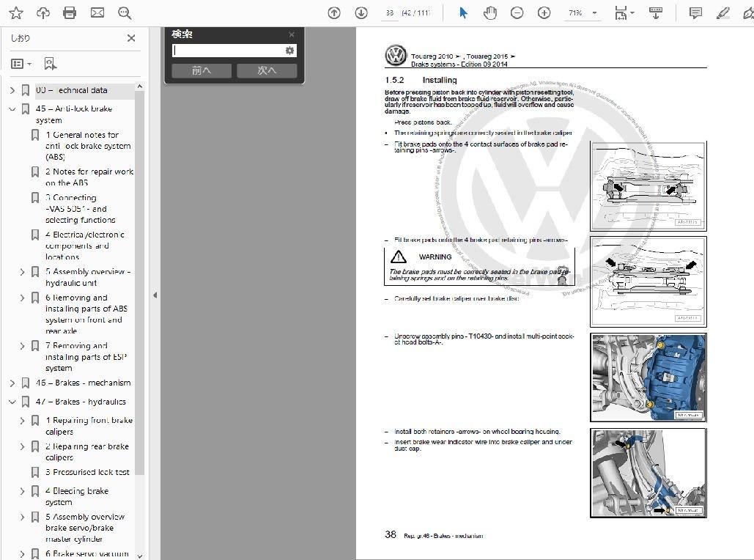Select 47 Brakes hydraulics bookmark text
The image size is (754, 560).
coord(81,402)
